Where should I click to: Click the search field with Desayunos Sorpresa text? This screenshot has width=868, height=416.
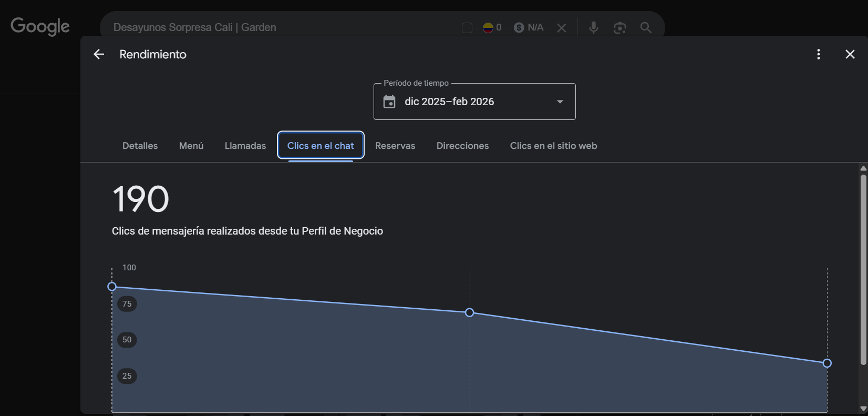point(263,27)
